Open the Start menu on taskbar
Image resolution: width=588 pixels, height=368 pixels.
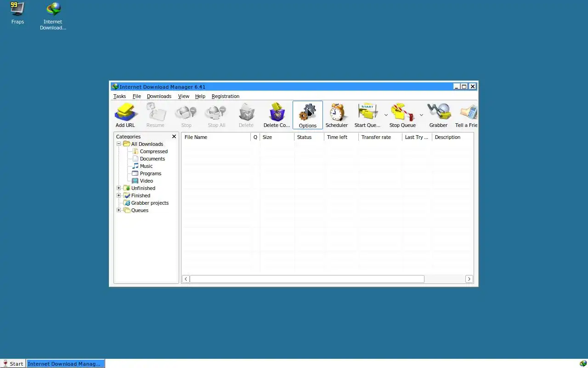(x=13, y=363)
